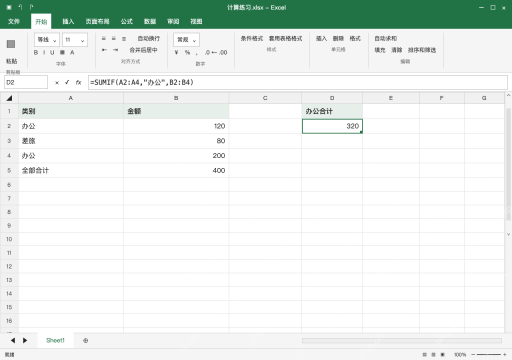Screen dimensions: 512x360
Task: Switch to the Review (审阅) tab
Action: pos(173,21)
